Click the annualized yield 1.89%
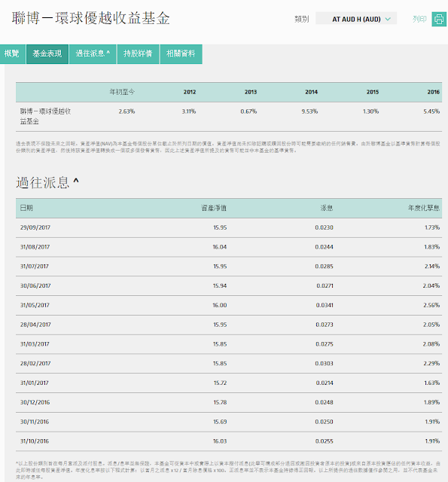The image size is (448, 482). [x=432, y=402]
